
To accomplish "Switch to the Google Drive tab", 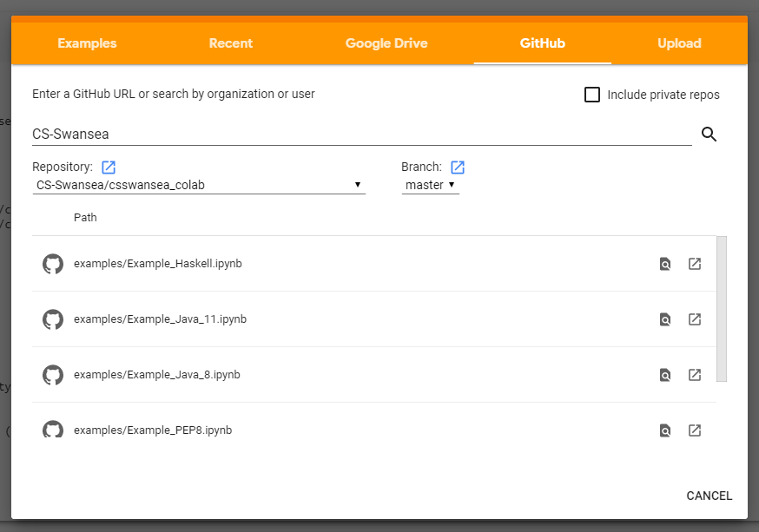I will tap(386, 43).
